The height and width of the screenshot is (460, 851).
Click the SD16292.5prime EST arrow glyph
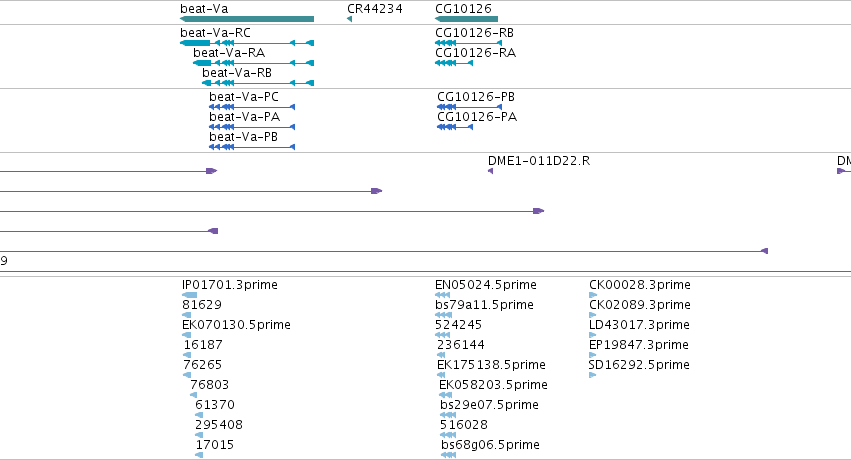tap(593, 375)
